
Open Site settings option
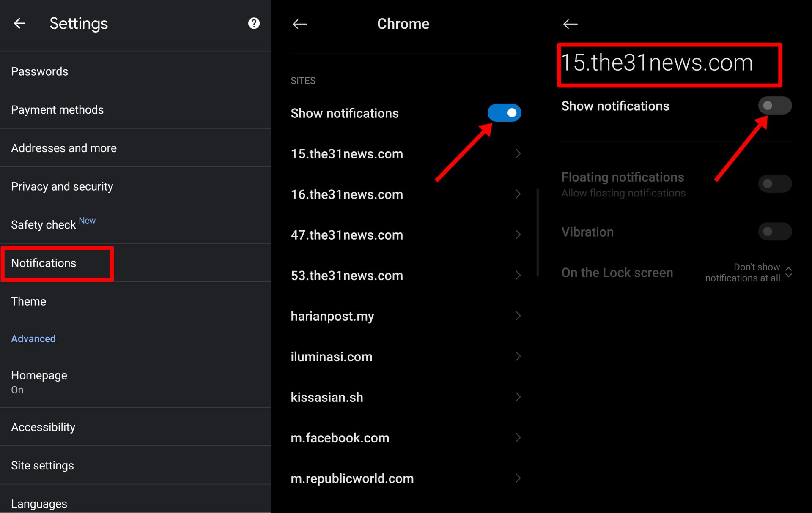tap(42, 465)
